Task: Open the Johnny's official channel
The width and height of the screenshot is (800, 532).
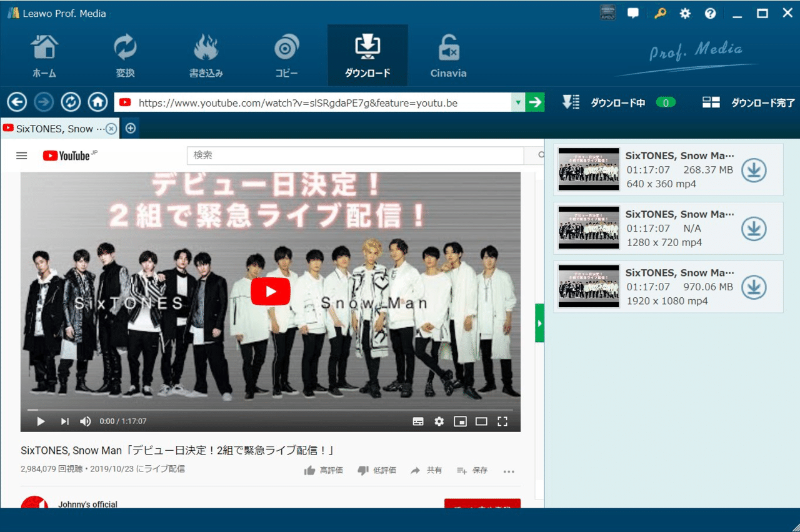Action: coord(87,504)
